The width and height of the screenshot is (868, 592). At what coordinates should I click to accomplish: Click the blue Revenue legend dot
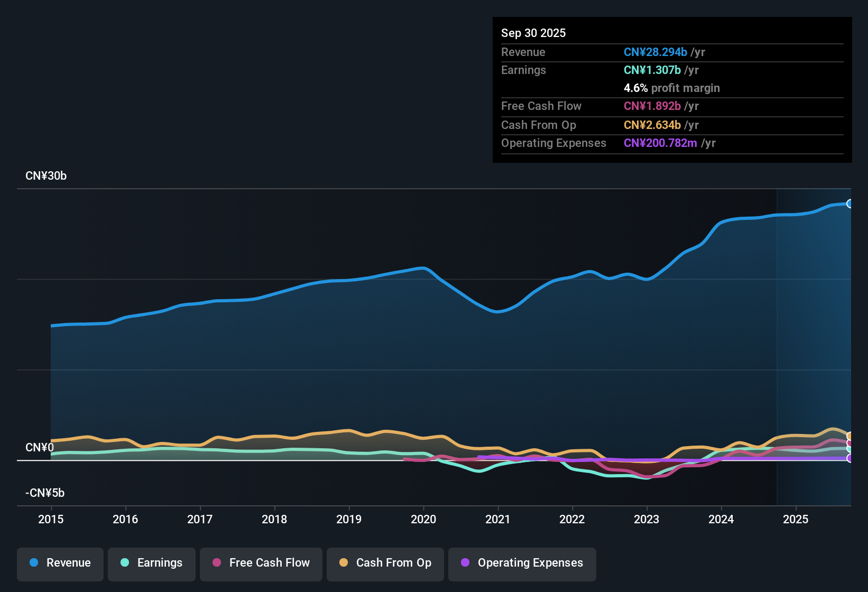point(34,563)
